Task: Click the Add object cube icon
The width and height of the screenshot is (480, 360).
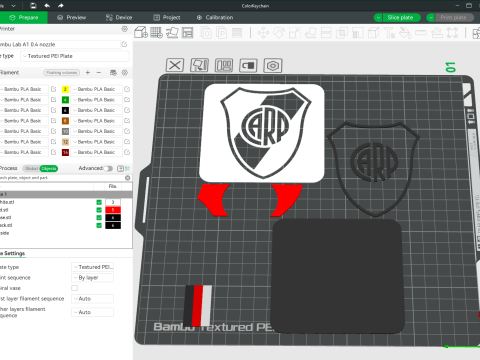Action: [x=141, y=33]
